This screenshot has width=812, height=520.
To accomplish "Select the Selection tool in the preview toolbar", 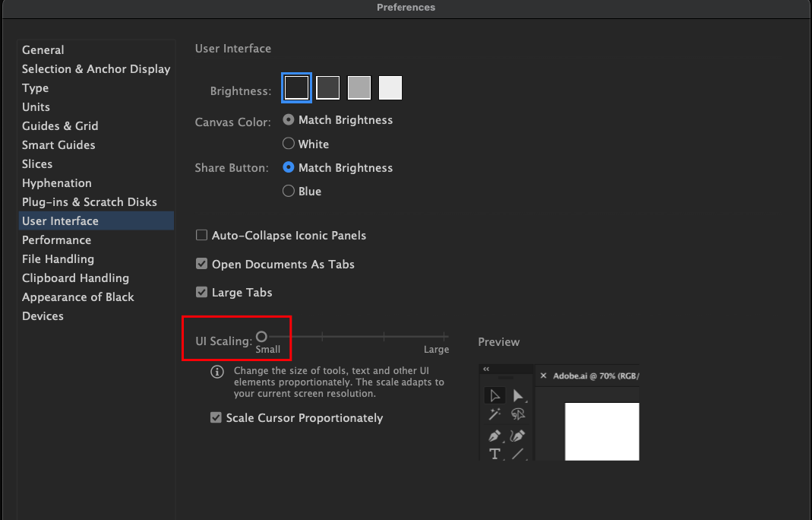I will [x=496, y=395].
